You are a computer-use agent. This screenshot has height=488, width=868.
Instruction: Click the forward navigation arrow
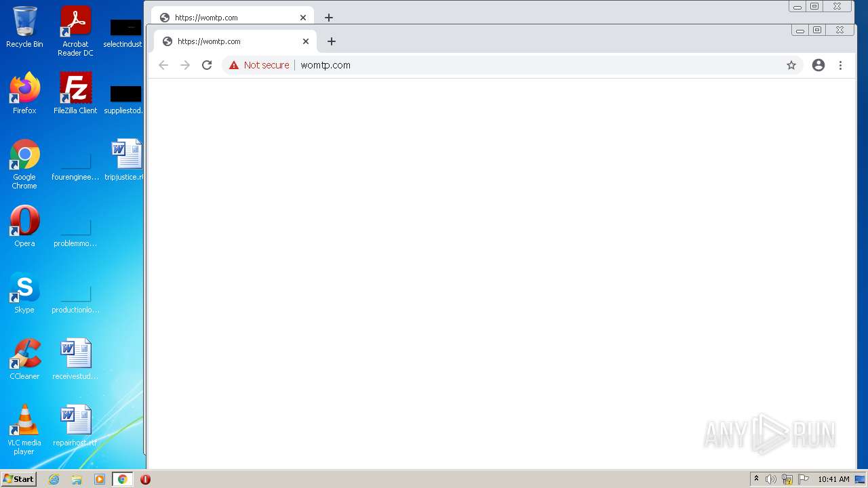(184, 65)
